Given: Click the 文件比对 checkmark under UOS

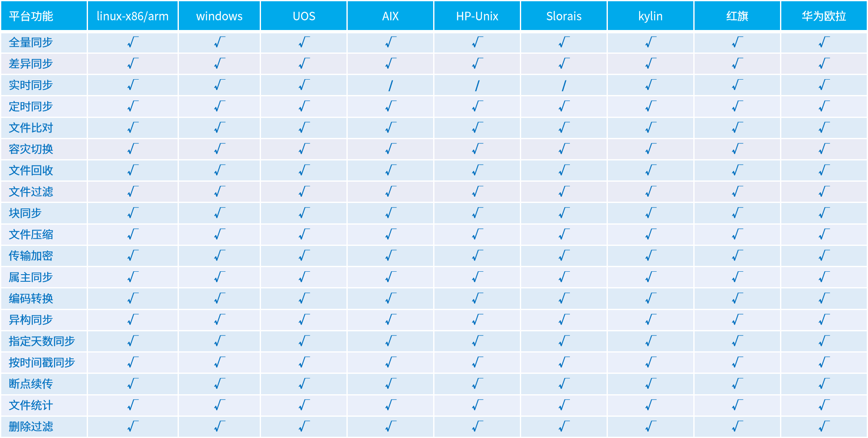Looking at the screenshot, I should (304, 128).
